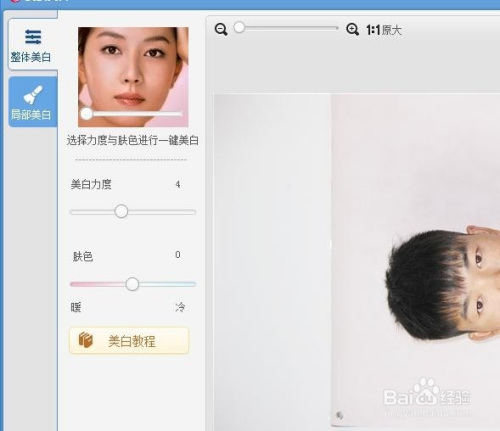Click the slider knob on face preview
Image resolution: width=500 pixels, height=431 pixels.
click(x=87, y=114)
